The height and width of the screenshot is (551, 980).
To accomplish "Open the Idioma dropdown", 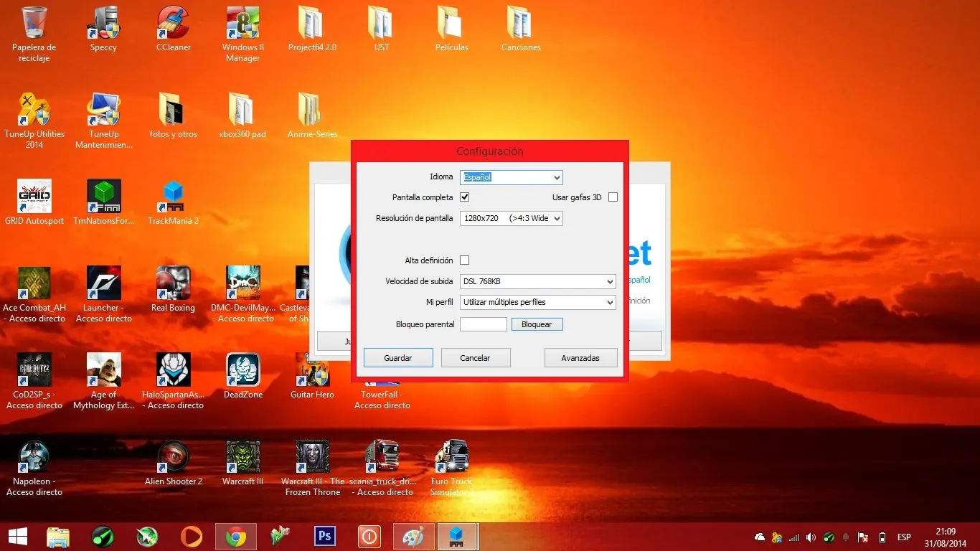I will pyautogui.click(x=512, y=177).
